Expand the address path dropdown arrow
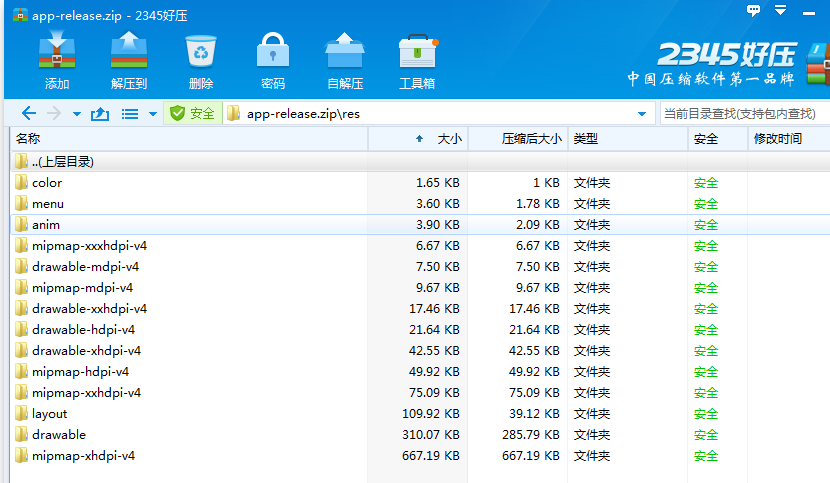This screenshot has height=483, width=830. (x=642, y=114)
